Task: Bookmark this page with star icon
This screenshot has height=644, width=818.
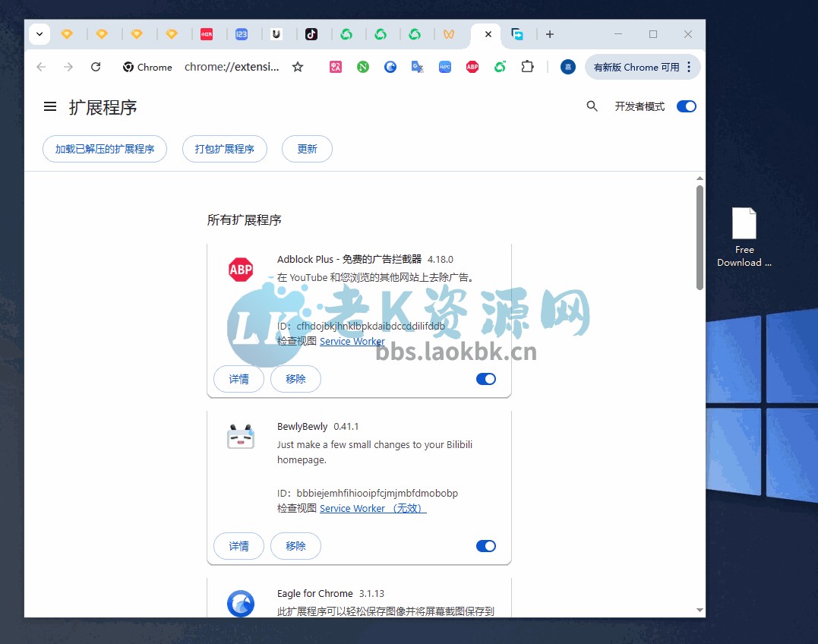Action: click(298, 67)
